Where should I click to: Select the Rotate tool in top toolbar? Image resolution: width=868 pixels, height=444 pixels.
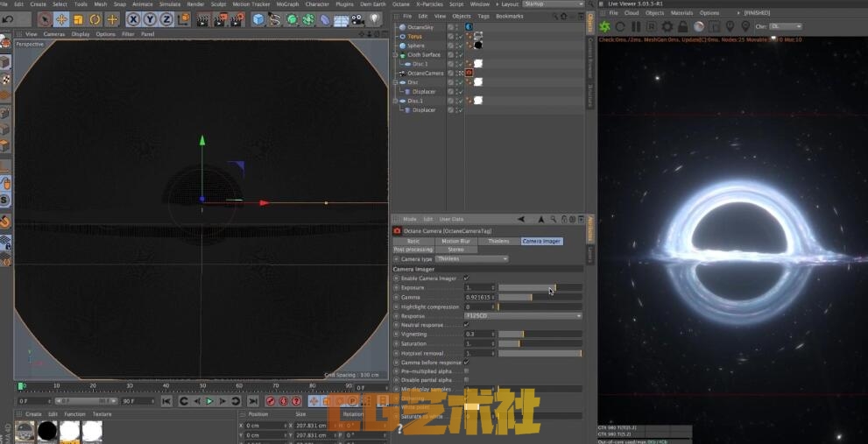point(95,20)
